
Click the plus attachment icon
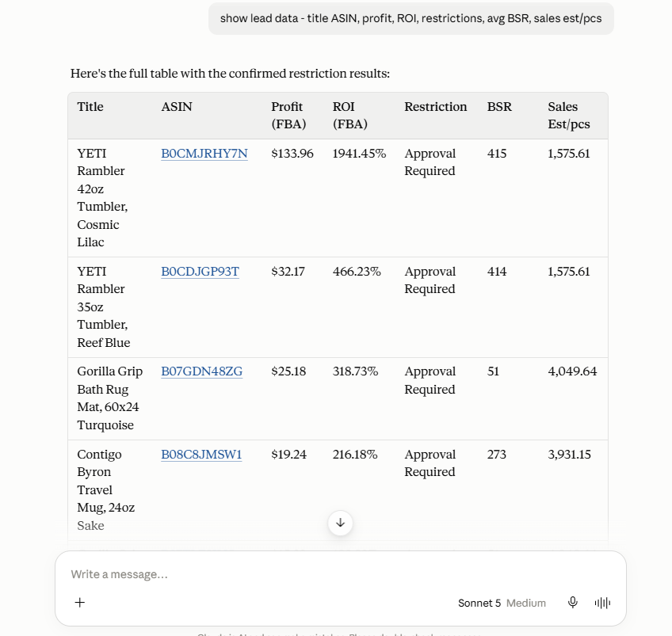point(80,603)
